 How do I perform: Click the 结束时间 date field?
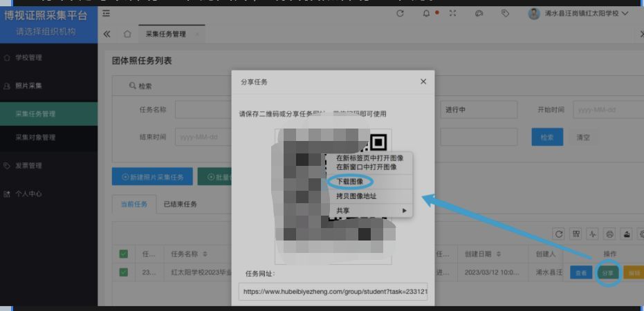point(203,137)
